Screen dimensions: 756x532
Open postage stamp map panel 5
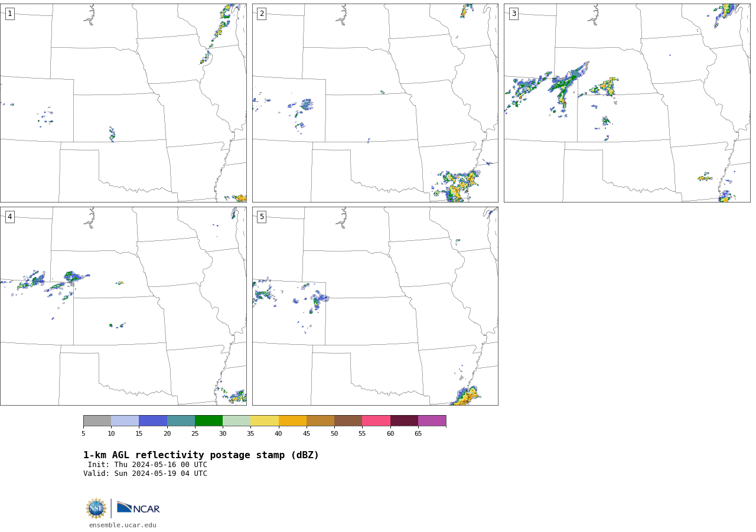[375, 306]
